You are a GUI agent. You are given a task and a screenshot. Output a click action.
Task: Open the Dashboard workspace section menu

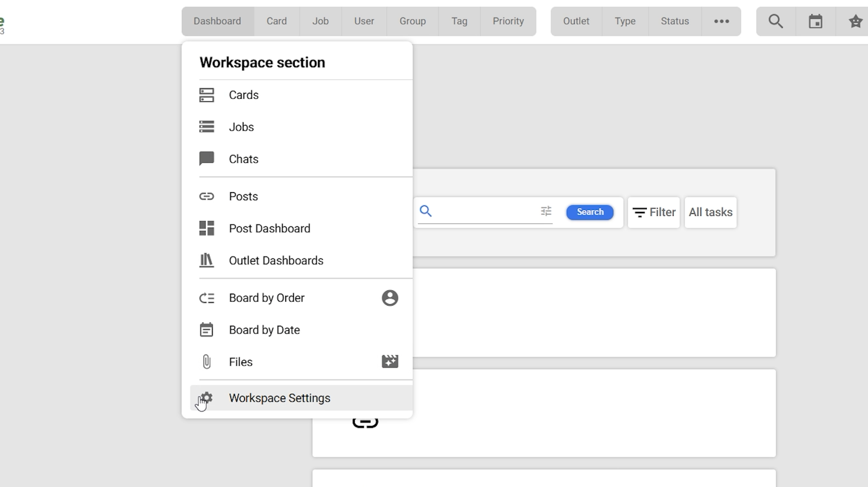coord(217,21)
